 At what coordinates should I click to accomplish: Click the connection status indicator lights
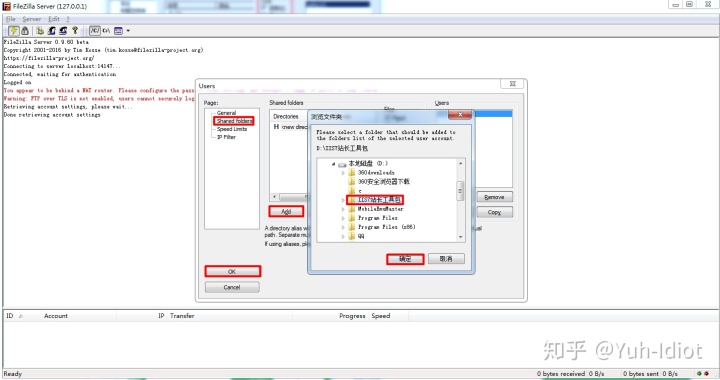(x=703, y=374)
